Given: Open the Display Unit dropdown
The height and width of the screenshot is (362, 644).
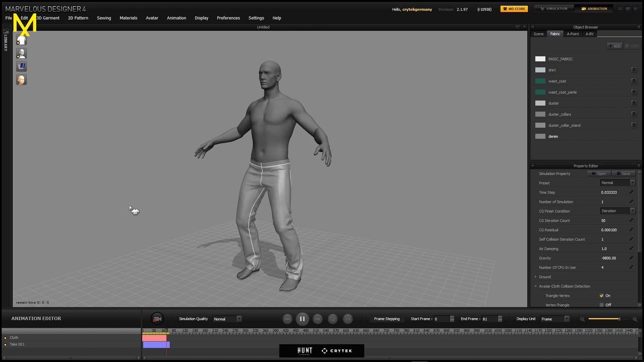Looking at the screenshot, I should 555,319.
